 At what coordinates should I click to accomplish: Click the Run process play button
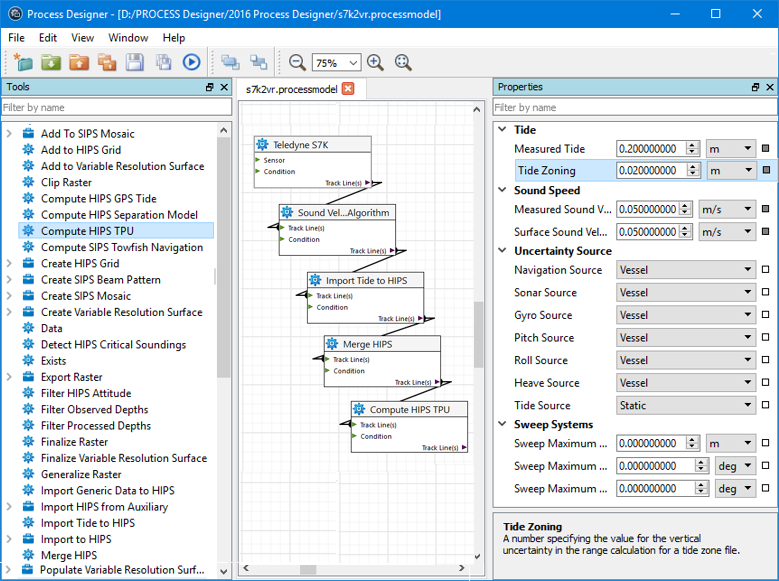click(191, 62)
